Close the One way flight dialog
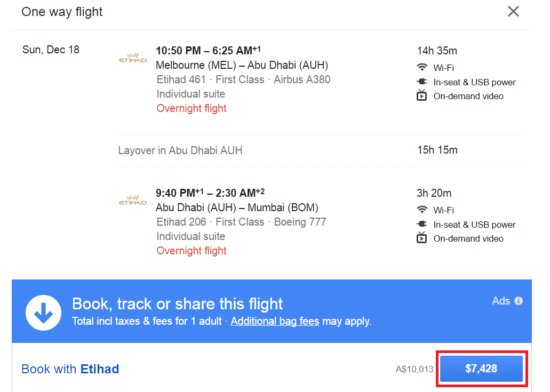The image size is (550, 392). point(513,12)
